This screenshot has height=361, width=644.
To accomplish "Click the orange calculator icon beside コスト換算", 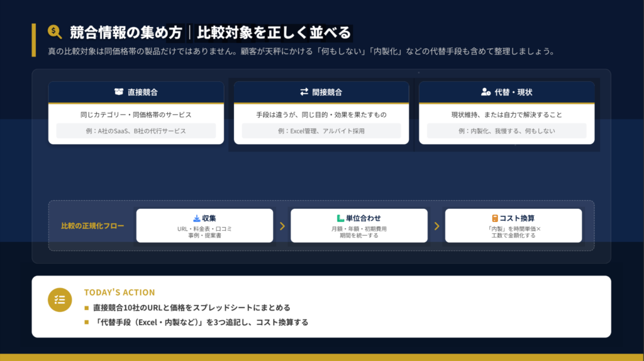I will 495,218.
